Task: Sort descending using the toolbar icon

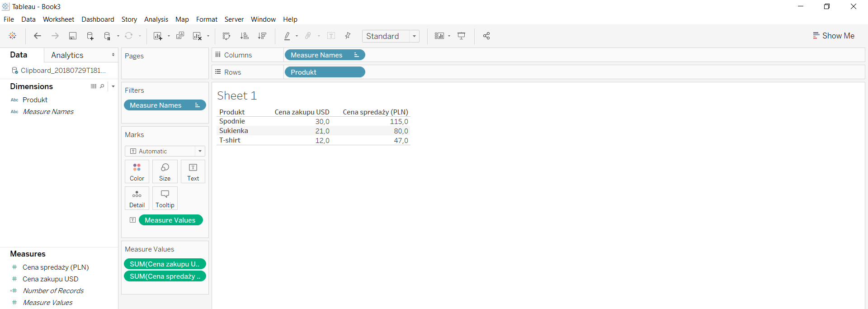Action: 262,36
